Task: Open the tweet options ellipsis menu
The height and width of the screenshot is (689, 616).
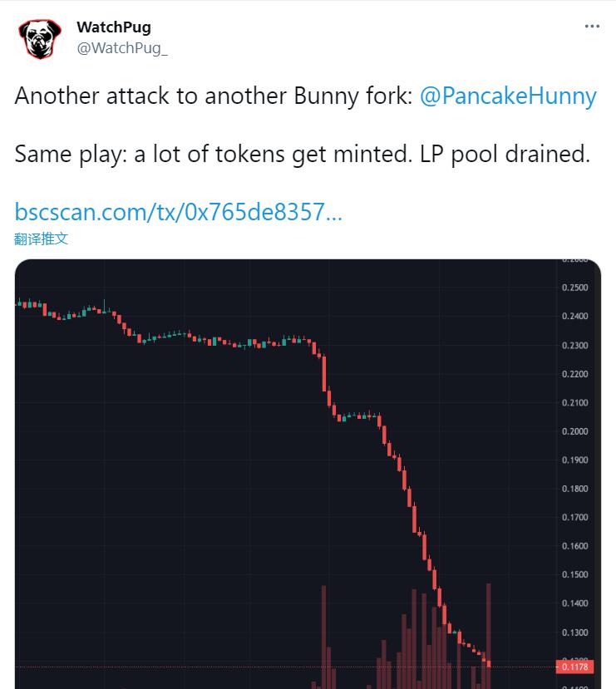Action: 592,25
